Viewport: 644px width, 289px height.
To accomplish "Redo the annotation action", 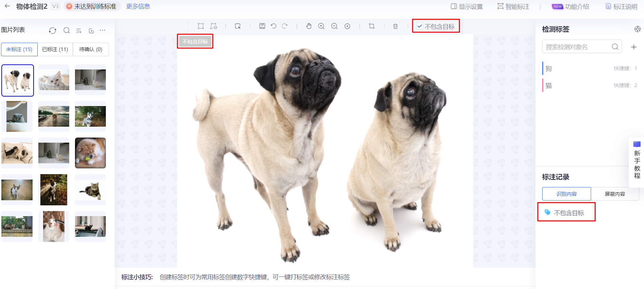I will 285,26.
